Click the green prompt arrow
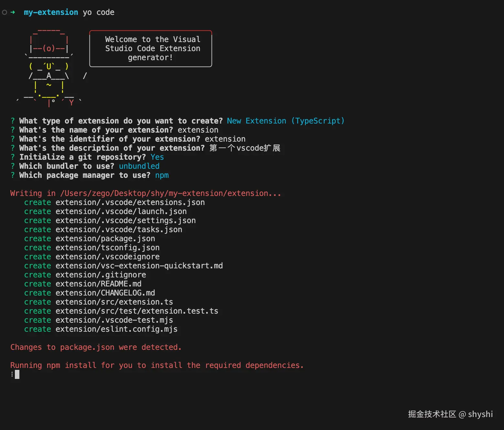 (x=13, y=12)
